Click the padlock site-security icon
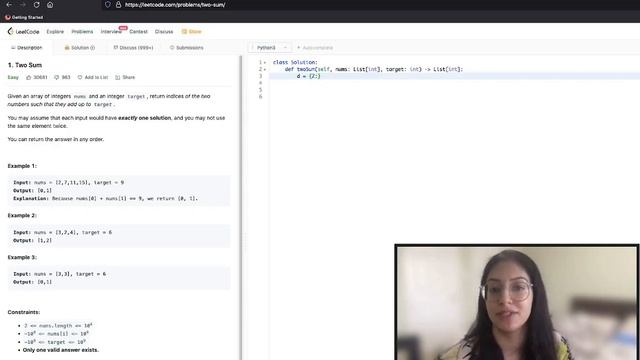Screen dimensions: 640x360 pyautogui.click(x=118, y=5)
